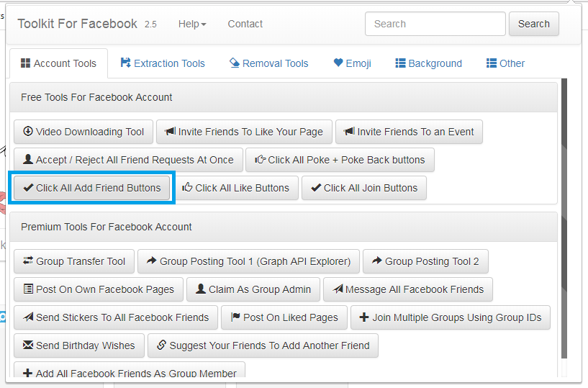This screenshot has height=388, width=588.
Task: Click the envelope icon on Send Birthday Wishes
Action: pyautogui.click(x=28, y=346)
